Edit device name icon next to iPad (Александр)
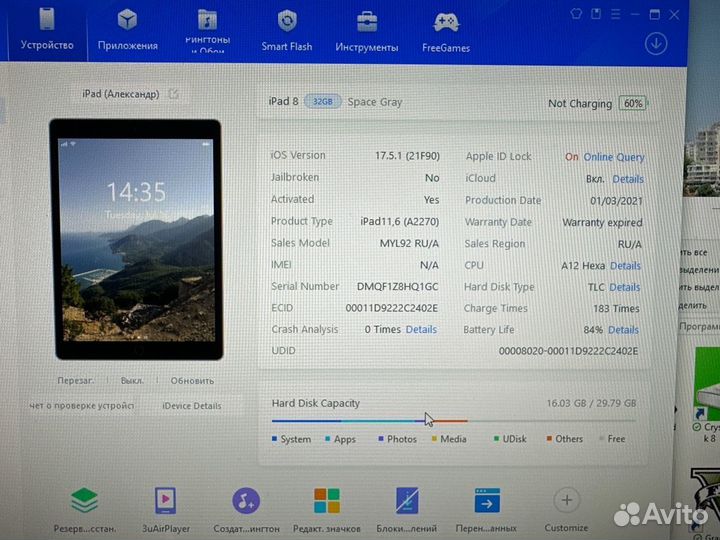 click(173, 94)
